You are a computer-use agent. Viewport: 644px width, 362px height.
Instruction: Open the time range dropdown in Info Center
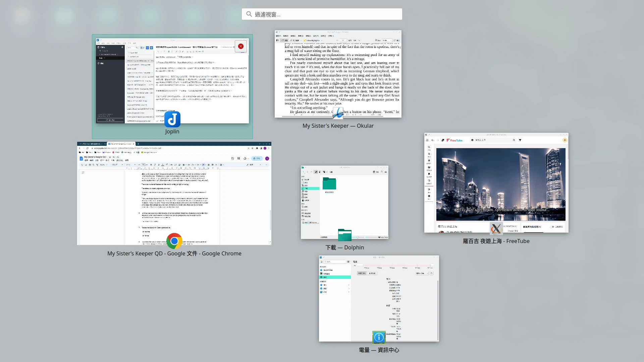click(x=422, y=273)
